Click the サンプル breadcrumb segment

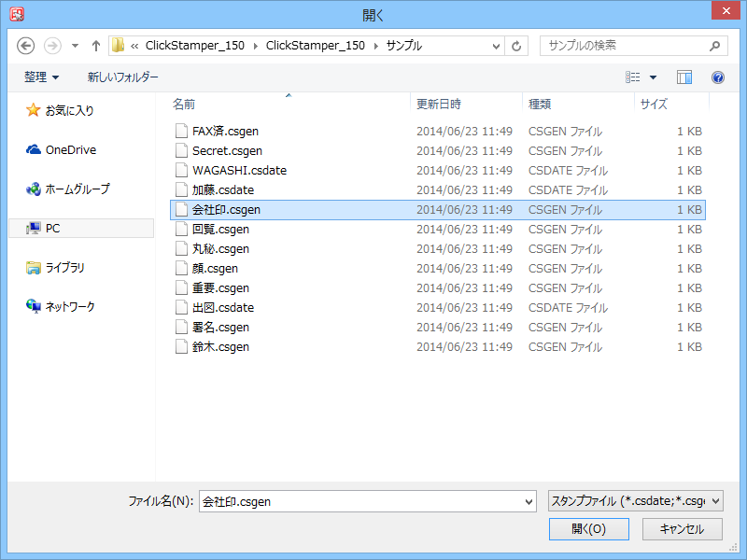(x=404, y=46)
